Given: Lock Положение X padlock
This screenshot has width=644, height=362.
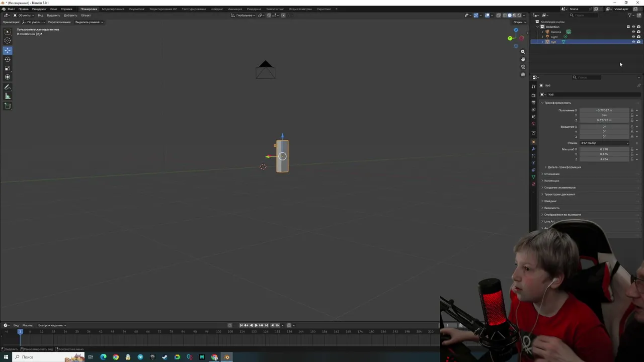Looking at the screenshot, I should (x=632, y=110).
